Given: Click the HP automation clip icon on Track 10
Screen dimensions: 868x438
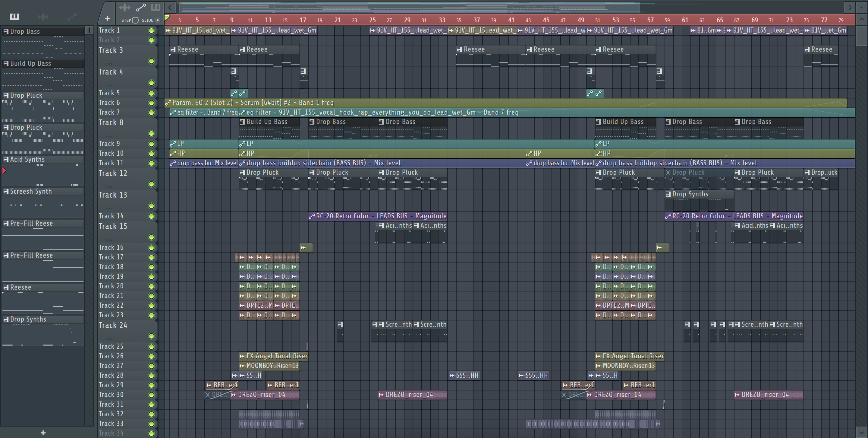Looking at the screenshot, I should tap(173, 154).
